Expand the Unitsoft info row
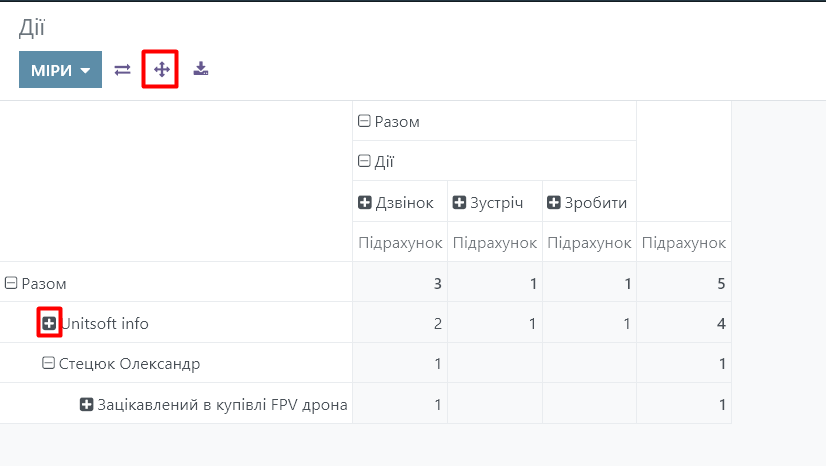 coord(49,323)
